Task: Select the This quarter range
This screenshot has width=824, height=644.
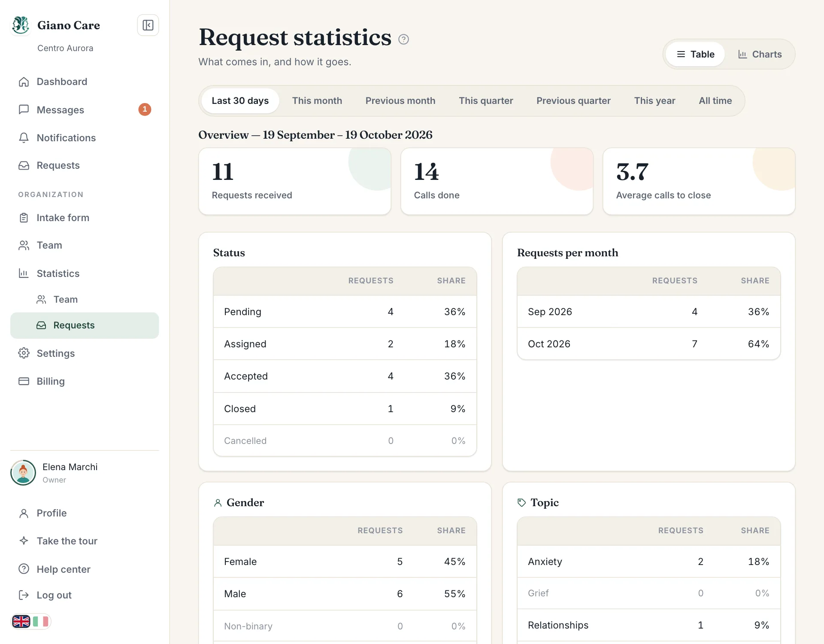Action: [x=486, y=100]
